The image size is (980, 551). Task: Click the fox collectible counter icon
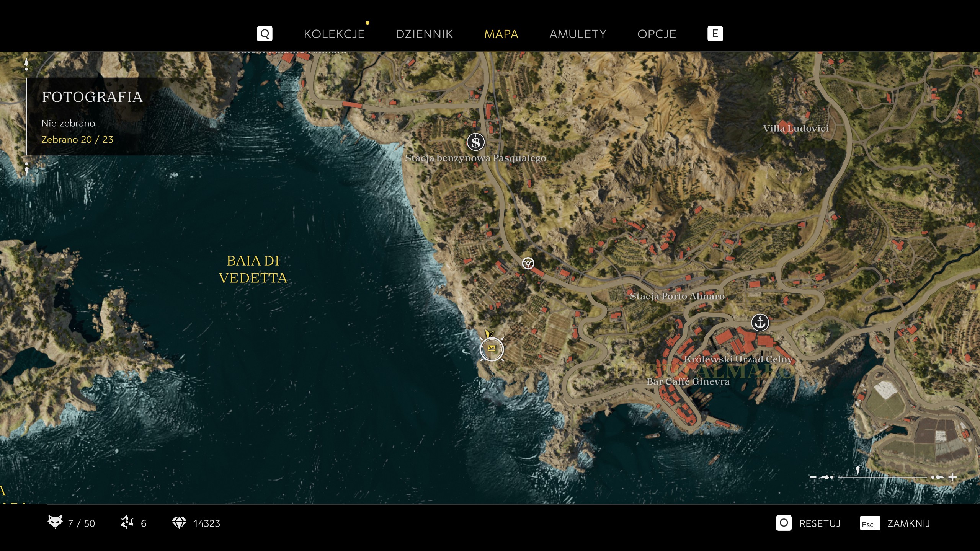click(55, 523)
